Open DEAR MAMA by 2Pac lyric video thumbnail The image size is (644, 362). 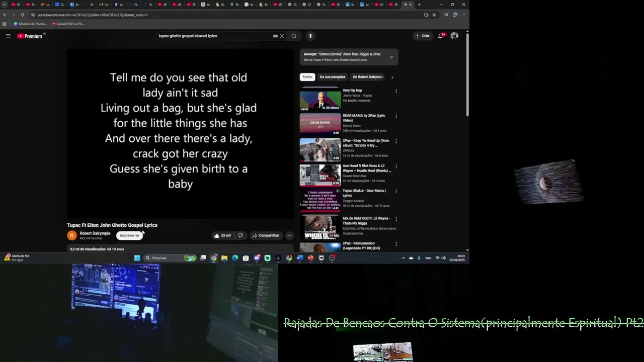point(320,124)
